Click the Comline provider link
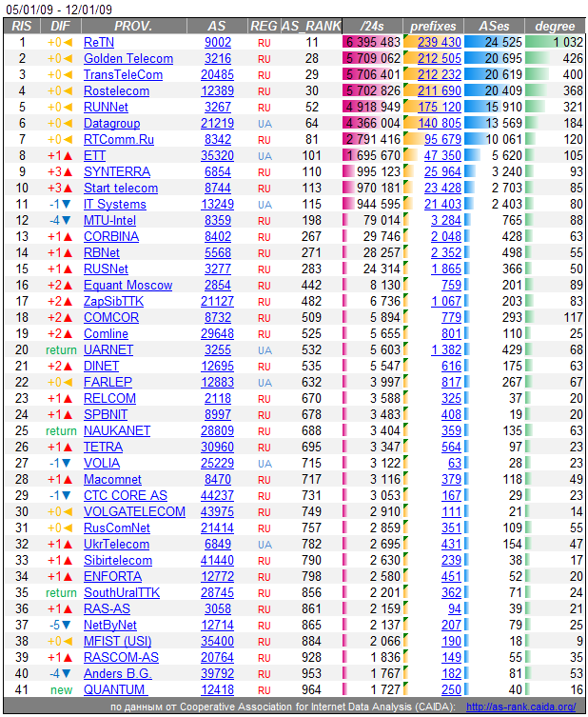Viewport: 588px width, 717px height. pos(106,334)
